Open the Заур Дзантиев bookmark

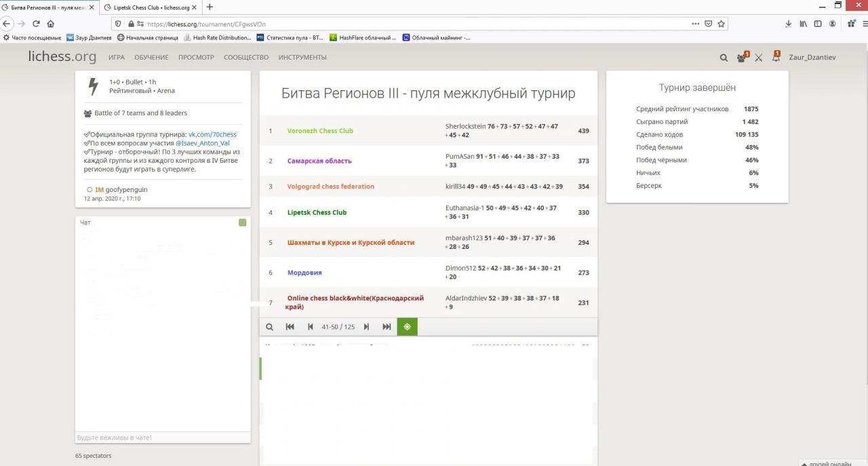click(x=89, y=38)
